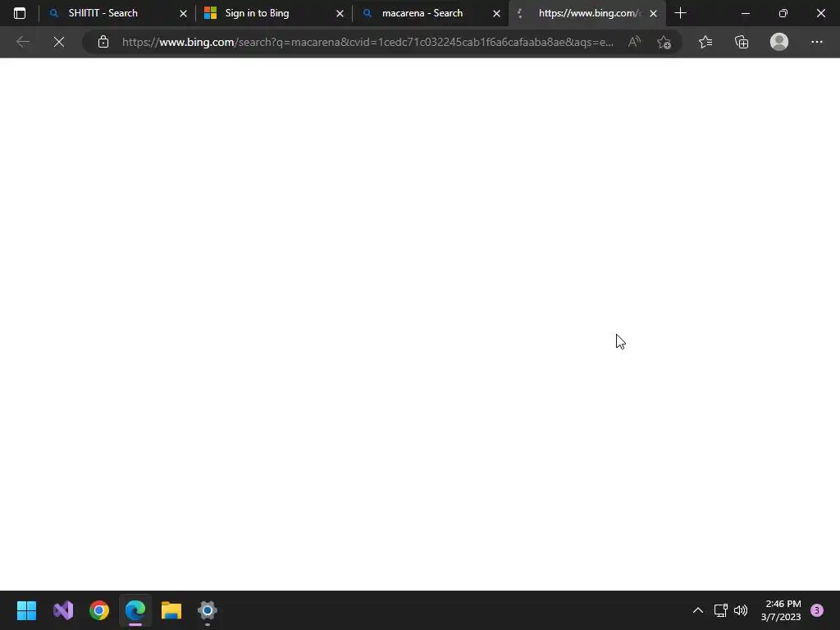
Task: Stop loading the current page
Action: [x=59, y=42]
